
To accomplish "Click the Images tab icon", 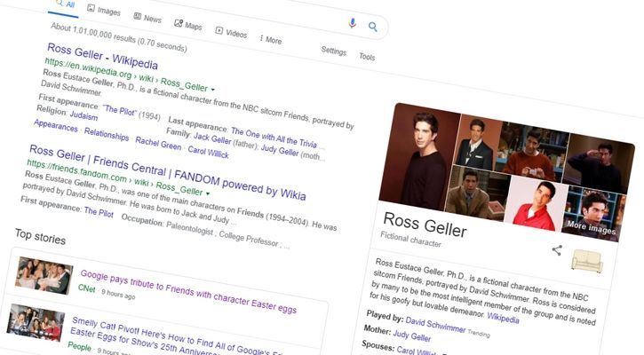I will coord(91,8).
